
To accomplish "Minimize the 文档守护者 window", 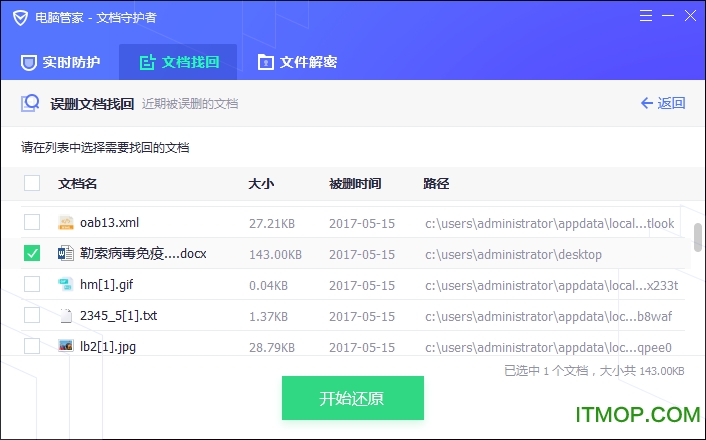I will (668, 16).
